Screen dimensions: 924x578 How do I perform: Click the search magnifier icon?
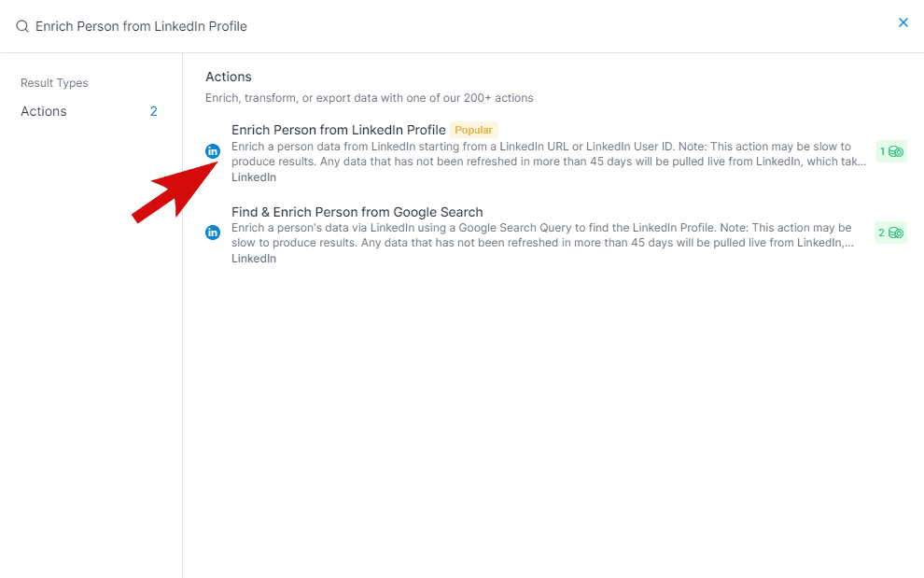(x=22, y=26)
